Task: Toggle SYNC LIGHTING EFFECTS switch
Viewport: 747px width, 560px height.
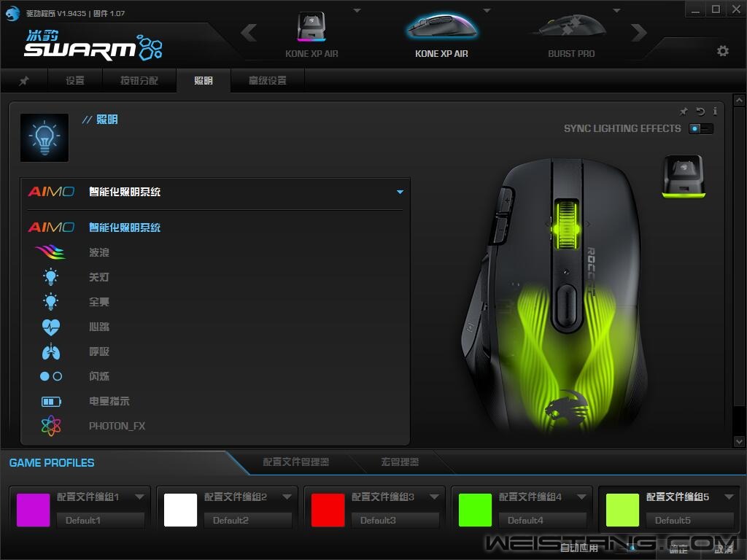Action: pyautogui.click(x=701, y=128)
